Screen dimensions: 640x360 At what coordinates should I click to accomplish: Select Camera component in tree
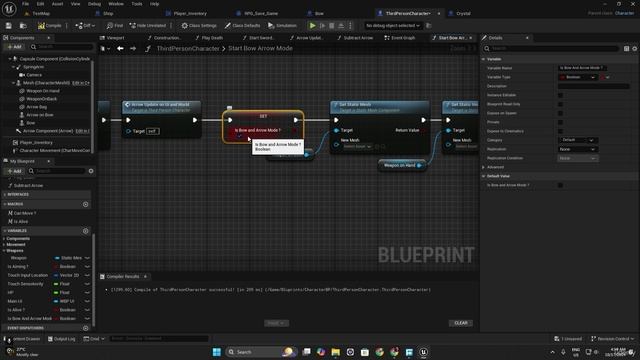point(34,75)
